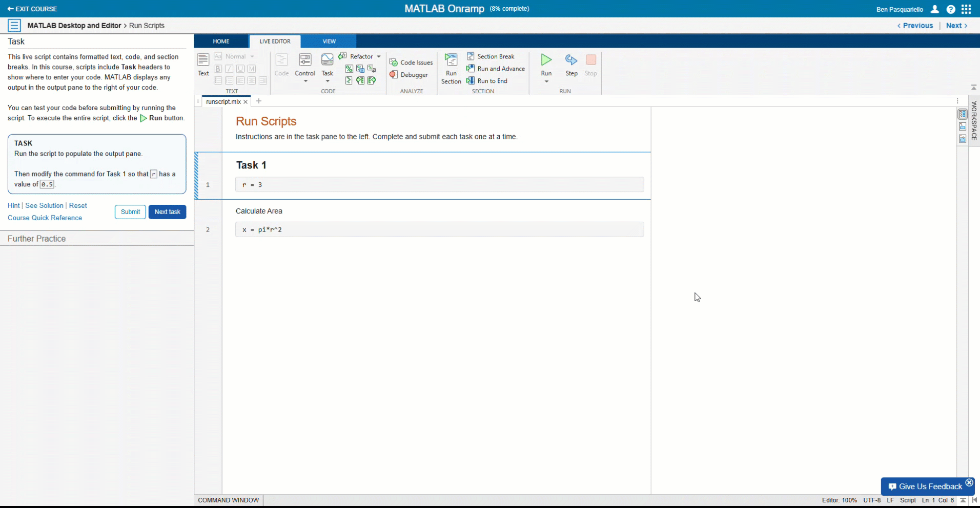980x508 pixels.
Task: Open the Normal text style dropdown
Action: pyautogui.click(x=234, y=56)
